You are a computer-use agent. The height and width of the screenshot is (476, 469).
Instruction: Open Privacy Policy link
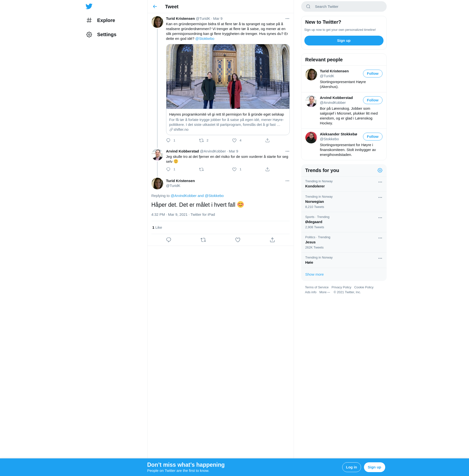coord(341,288)
